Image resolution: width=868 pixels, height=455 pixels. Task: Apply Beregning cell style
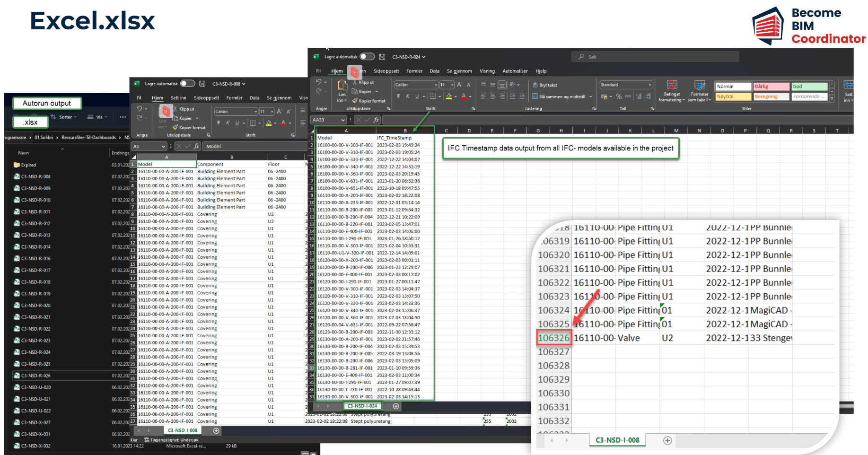tap(771, 96)
